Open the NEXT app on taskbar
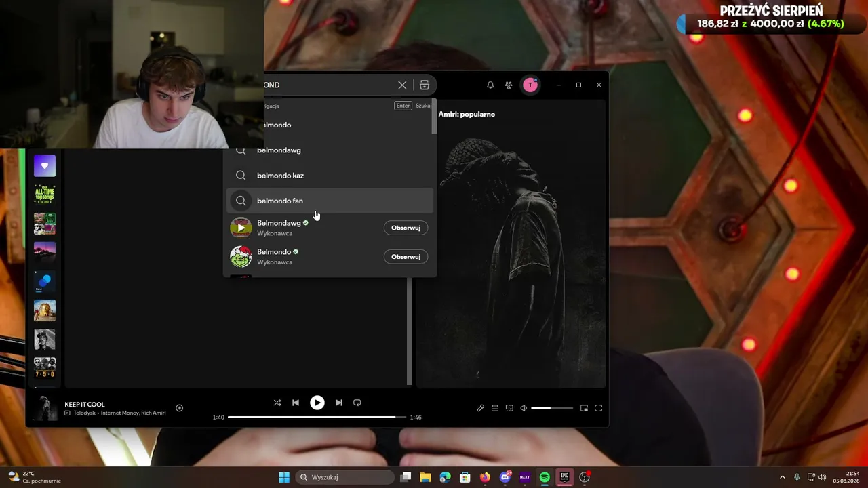 525,477
